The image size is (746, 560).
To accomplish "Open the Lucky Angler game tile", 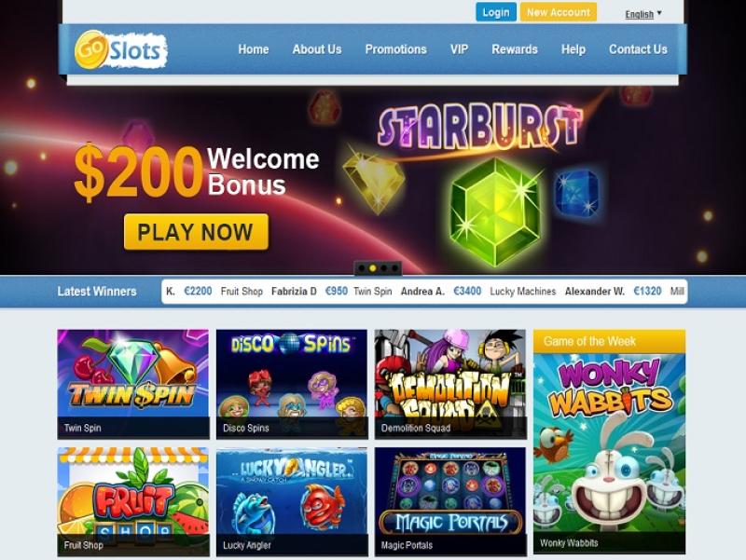I will (x=292, y=501).
